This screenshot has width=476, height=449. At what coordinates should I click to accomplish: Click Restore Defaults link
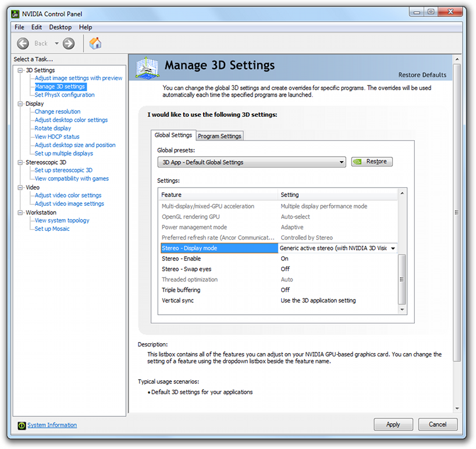(x=422, y=75)
